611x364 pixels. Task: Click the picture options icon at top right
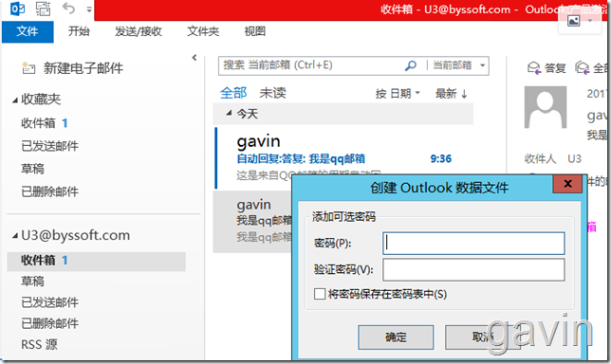(x=574, y=21)
